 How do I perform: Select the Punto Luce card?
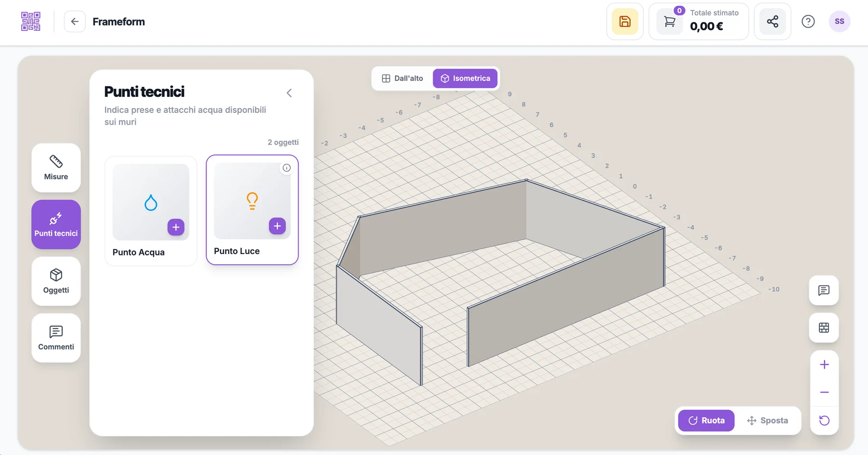252,210
